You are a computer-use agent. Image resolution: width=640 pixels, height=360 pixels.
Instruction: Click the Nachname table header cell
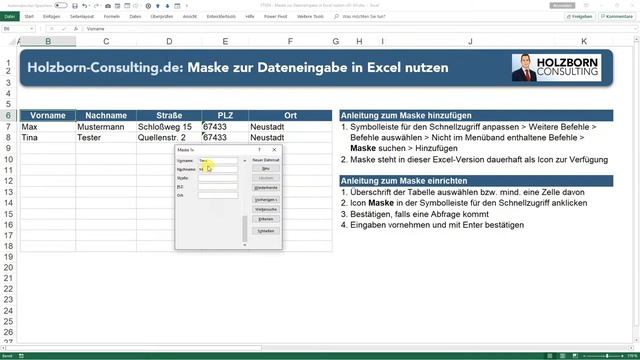click(106, 116)
